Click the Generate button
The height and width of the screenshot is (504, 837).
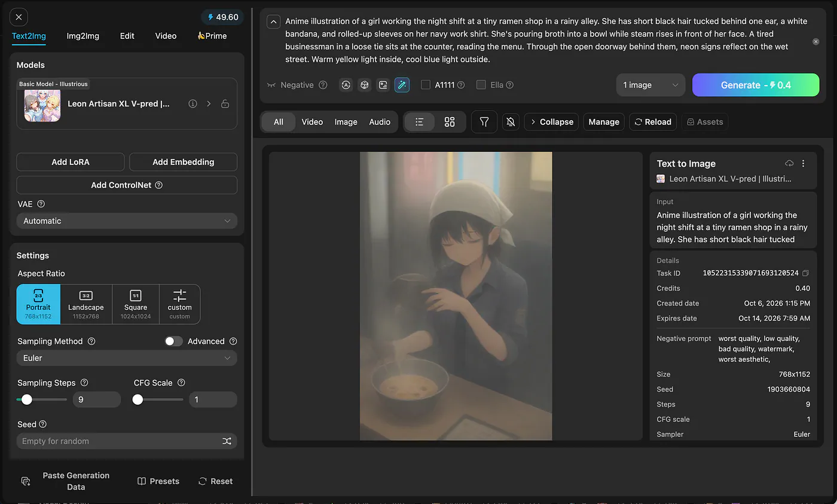(756, 85)
